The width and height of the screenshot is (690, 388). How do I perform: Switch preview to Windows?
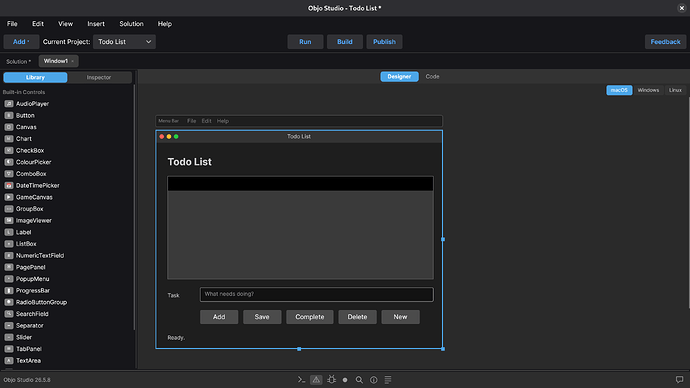[648, 90]
